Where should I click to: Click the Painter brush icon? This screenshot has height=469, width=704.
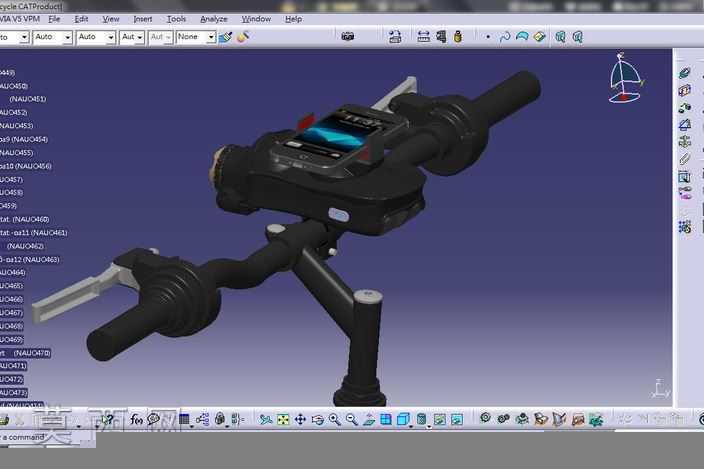[x=225, y=37]
